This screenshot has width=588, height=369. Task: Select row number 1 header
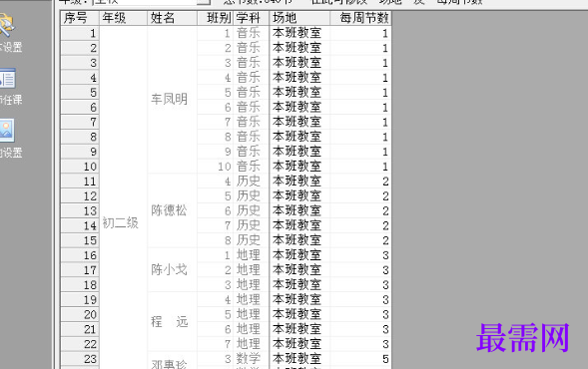click(80, 33)
